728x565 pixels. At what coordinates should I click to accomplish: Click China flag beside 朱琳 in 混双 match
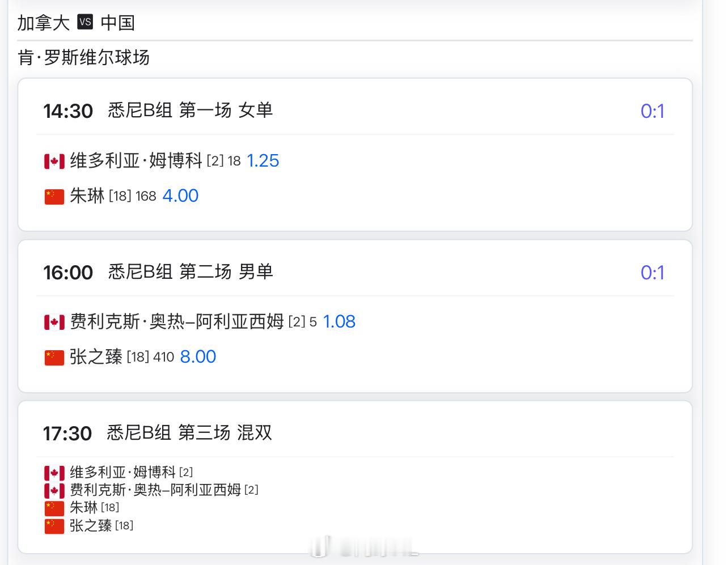(54, 508)
